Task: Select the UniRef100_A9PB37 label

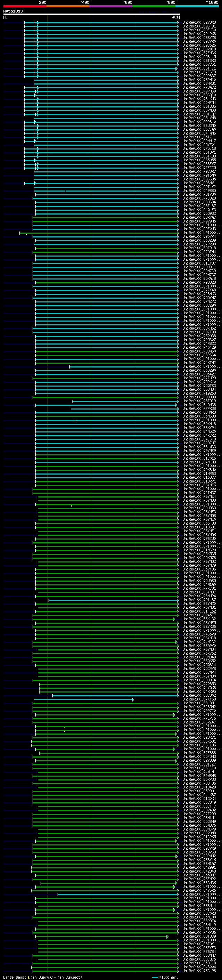Action: 199,76
